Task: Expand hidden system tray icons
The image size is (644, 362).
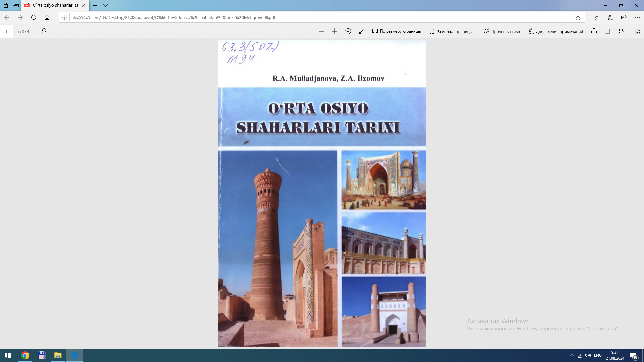Action: coord(572,355)
